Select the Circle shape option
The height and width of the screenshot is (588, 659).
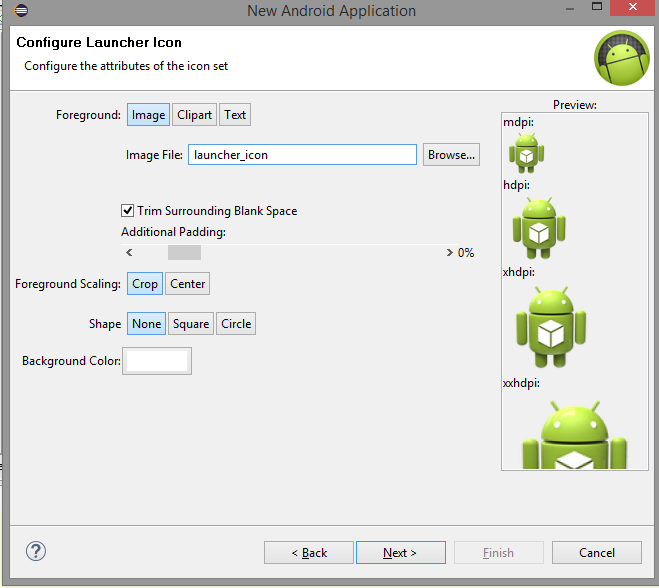coord(236,324)
